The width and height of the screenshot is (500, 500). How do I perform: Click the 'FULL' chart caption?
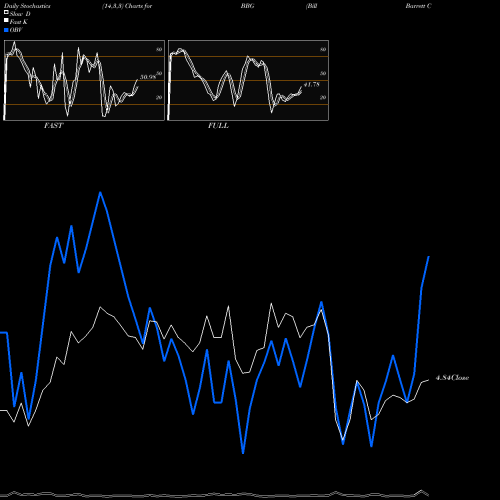point(218,126)
